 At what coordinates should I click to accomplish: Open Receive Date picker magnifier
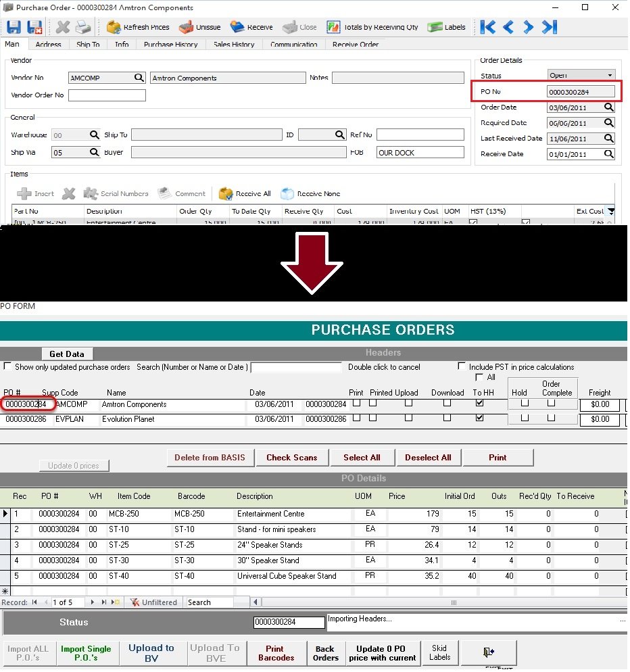(x=609, y=154)
